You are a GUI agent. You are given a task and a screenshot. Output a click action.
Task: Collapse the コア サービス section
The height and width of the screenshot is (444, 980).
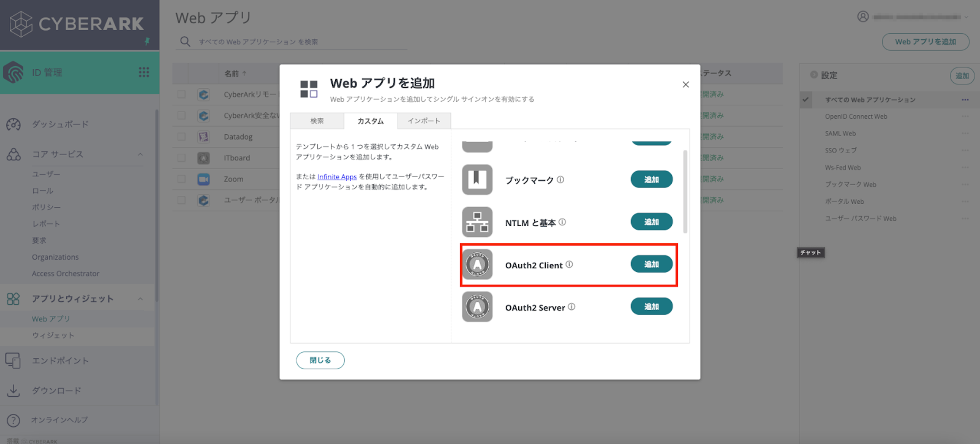pos(140,154)
